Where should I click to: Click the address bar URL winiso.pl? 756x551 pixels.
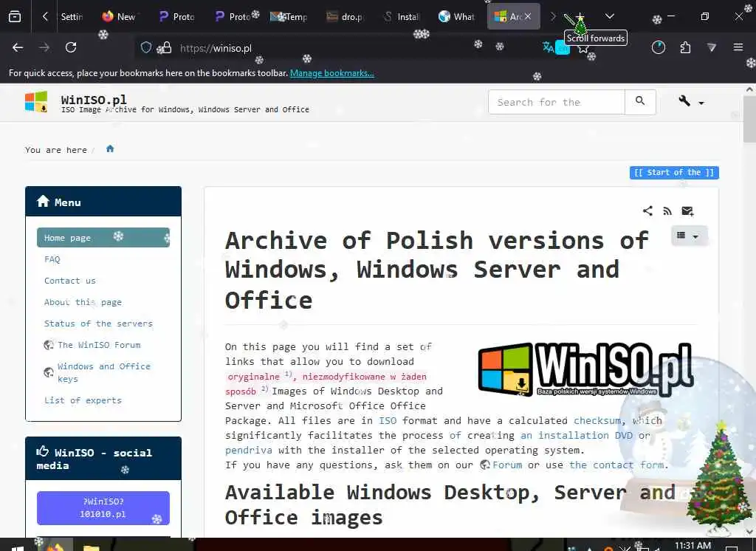coord(216,48)
